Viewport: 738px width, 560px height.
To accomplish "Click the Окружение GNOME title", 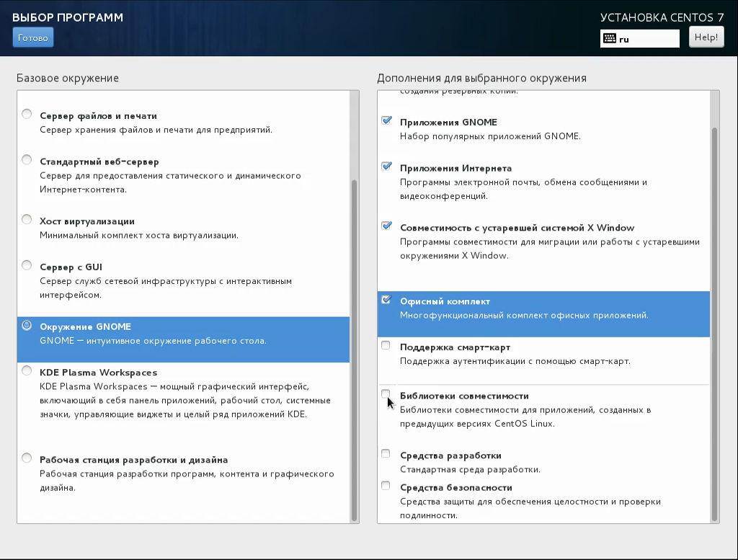I will tap(85, 326).
